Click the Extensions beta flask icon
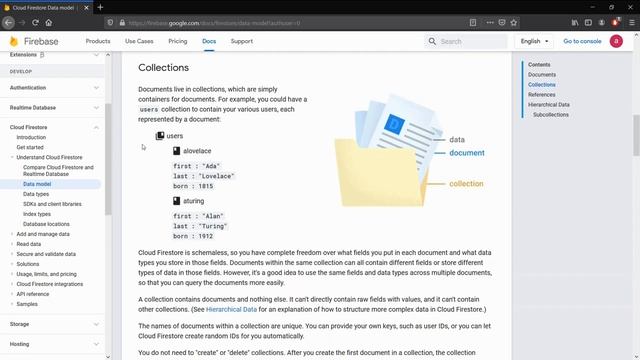 [42, 55]
